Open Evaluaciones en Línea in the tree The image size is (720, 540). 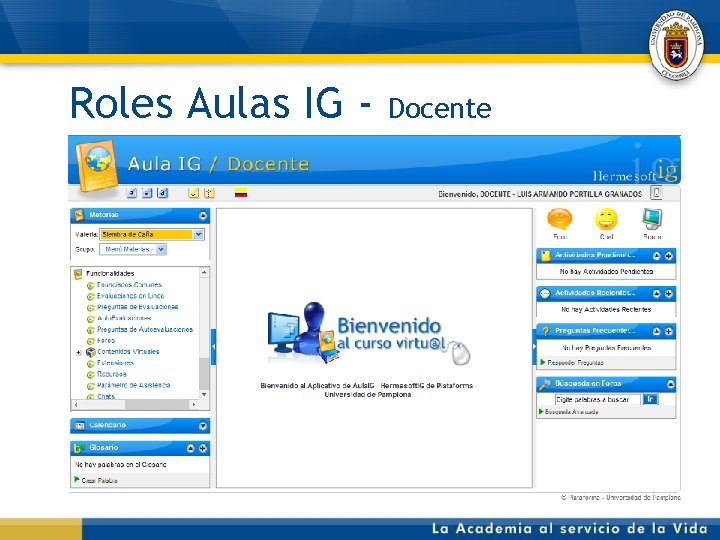(x=130, y=296)
